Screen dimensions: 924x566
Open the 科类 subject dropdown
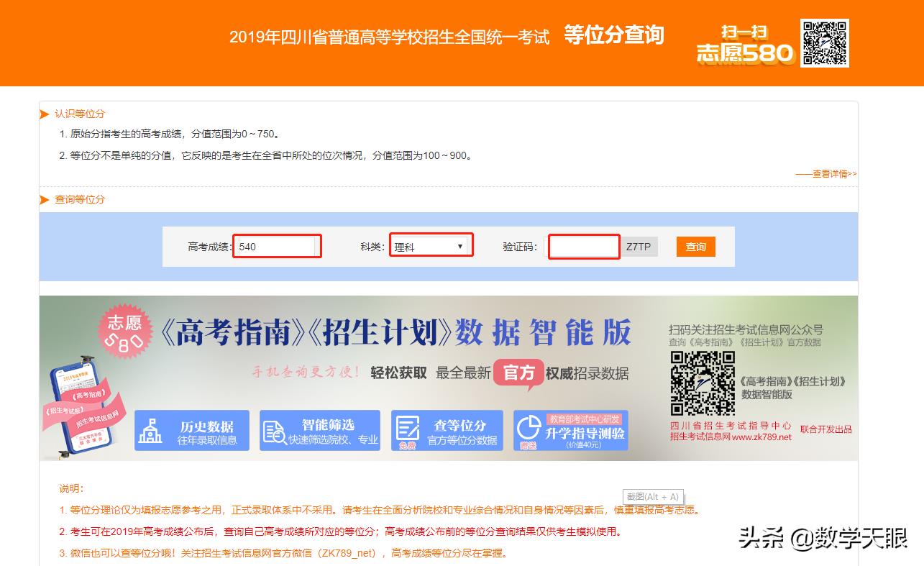pos(431,247)
